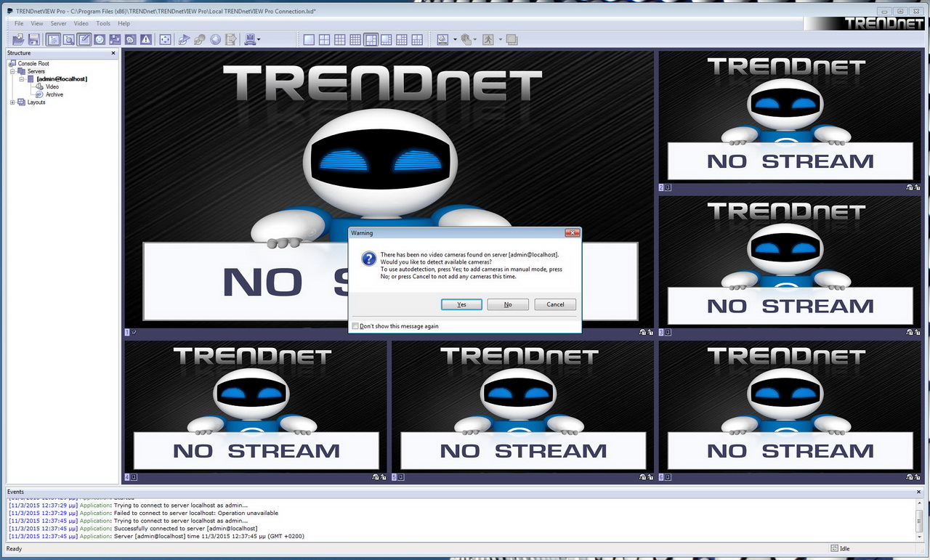This screenshot has height=560, width=930.
Task: Toggle the Structure tree panel toolbar button
Action: click(x=53, y=39)
